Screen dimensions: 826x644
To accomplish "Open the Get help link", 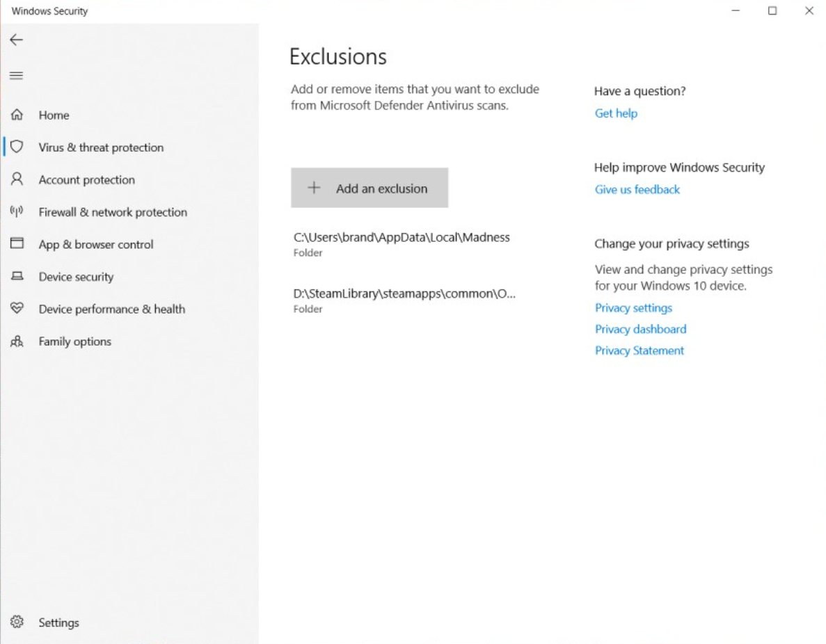I will pyautogui.click(x=616, y=113).
